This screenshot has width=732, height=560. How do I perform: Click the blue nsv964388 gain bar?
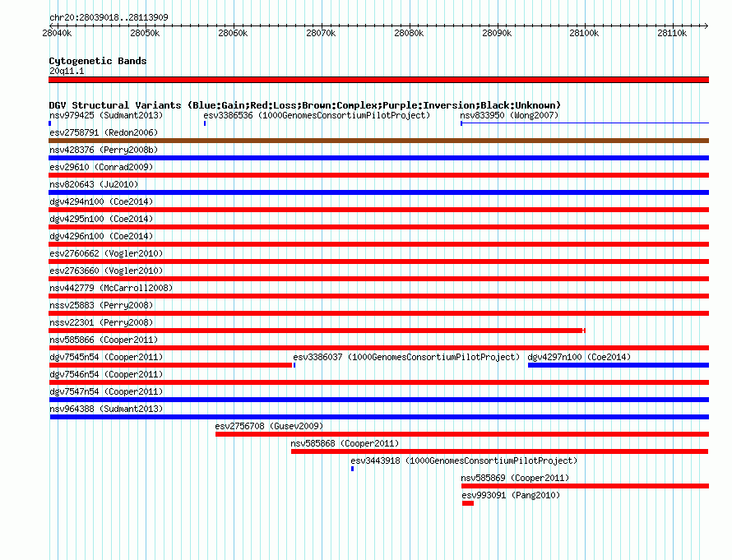[x=379, y=417]
